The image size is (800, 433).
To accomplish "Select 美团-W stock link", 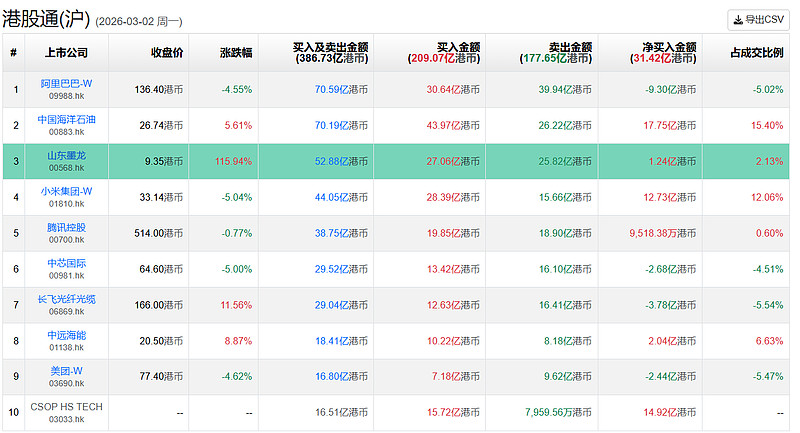I will click(x=66, y=371).
